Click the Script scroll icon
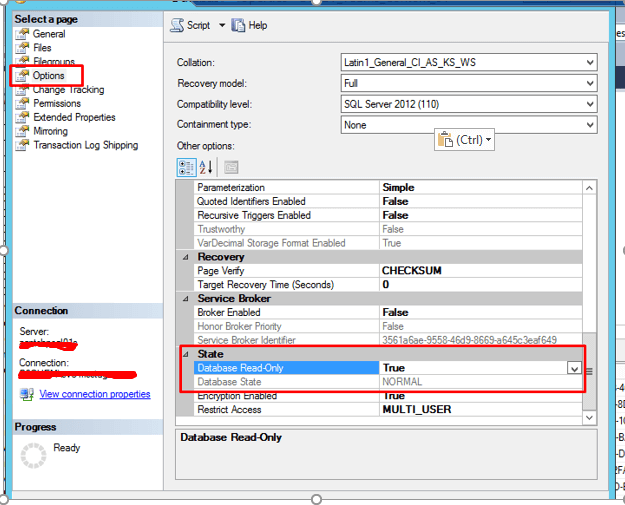The image size is (625, 505). (177, 26)
